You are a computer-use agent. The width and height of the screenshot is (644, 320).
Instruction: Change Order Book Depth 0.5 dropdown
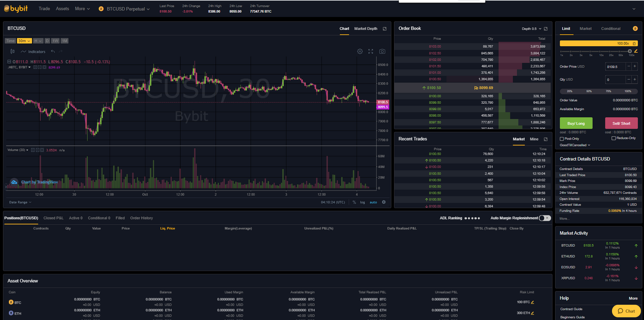tap(532, 29)
